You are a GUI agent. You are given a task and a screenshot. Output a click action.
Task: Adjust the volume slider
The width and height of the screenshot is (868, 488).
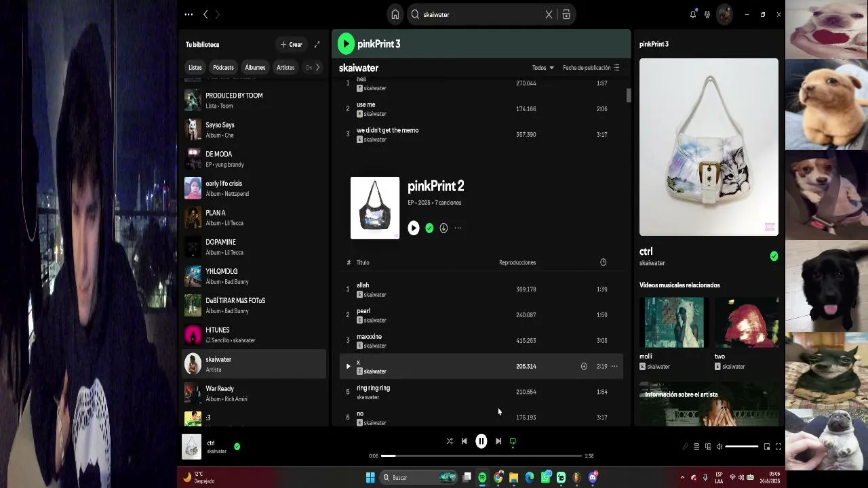[742, 447]
